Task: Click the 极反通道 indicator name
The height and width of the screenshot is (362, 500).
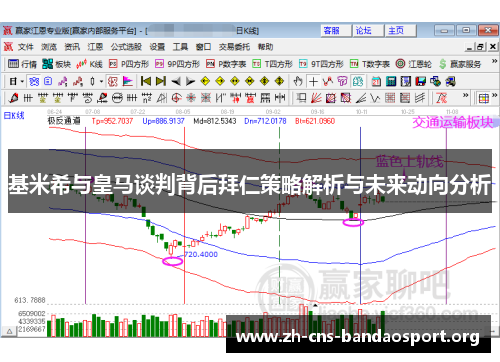Action: pyautogui.click(x=64, y=121)
